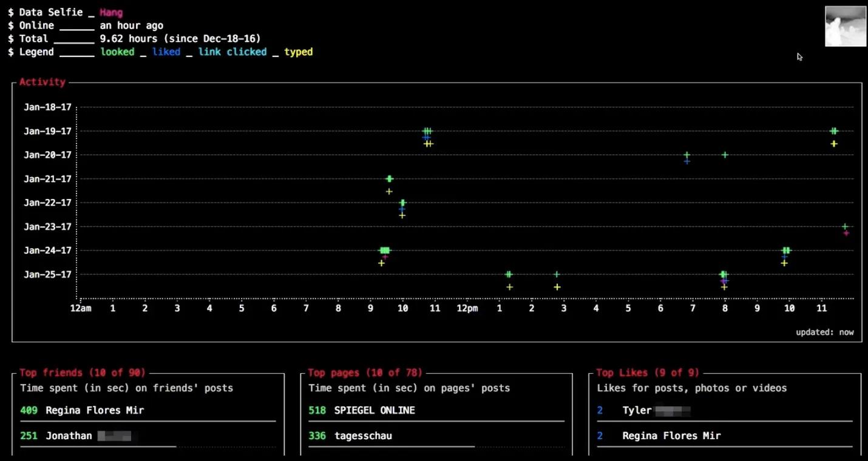This screenshot has width=868, height=461.
Task: Toggle the 'link clicked' legend entry
Action: pyautogui.click(x=232, y=52)
